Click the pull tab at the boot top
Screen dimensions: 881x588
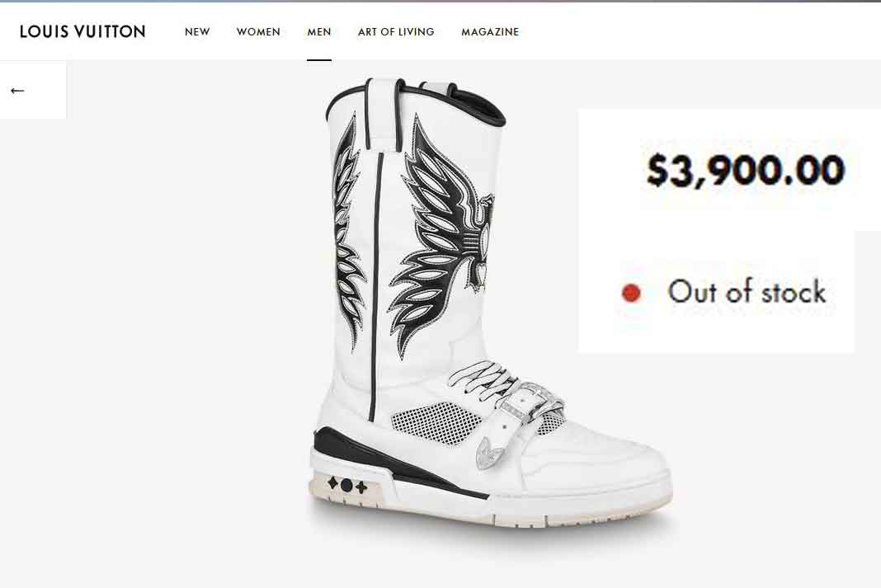click(385, 115)
